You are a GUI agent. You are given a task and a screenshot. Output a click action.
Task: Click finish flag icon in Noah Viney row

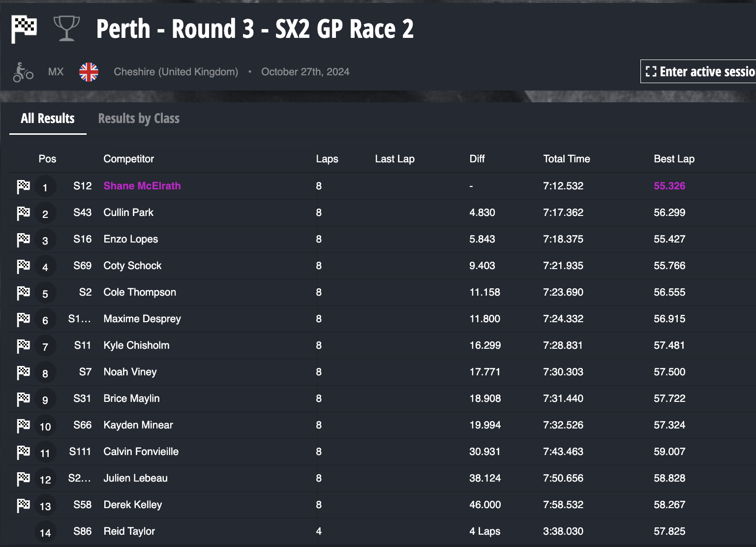pos(23,372)
